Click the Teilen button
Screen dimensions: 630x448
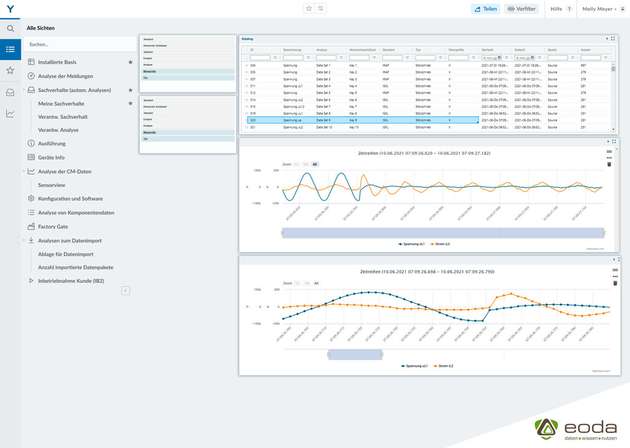click(x=485, y=9)
